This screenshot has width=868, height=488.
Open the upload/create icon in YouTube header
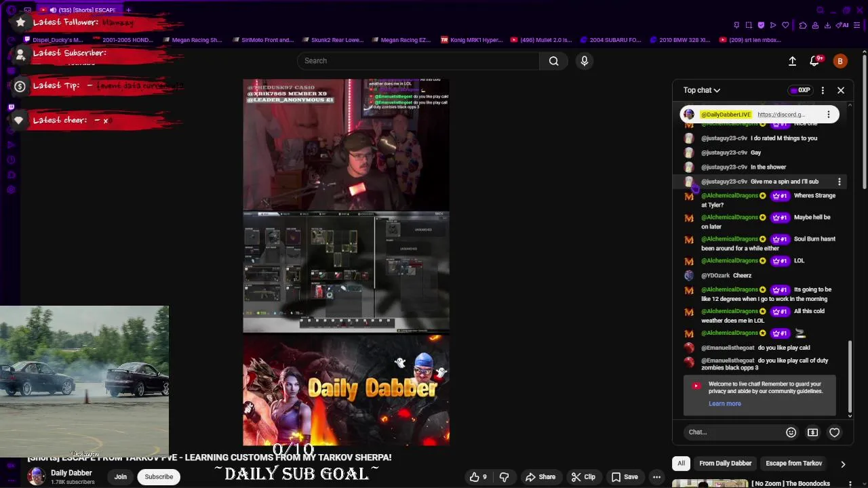click(x=792, y=61)
